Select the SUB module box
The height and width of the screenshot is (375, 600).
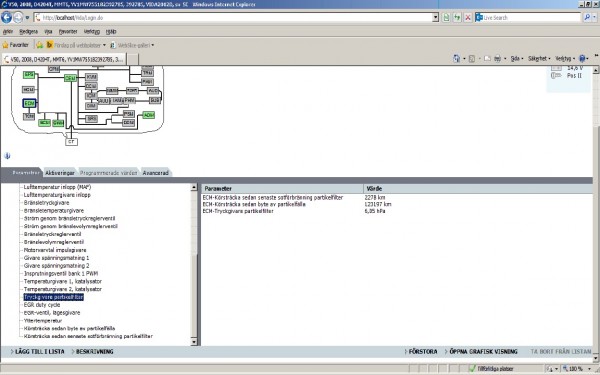pos(155,100)
